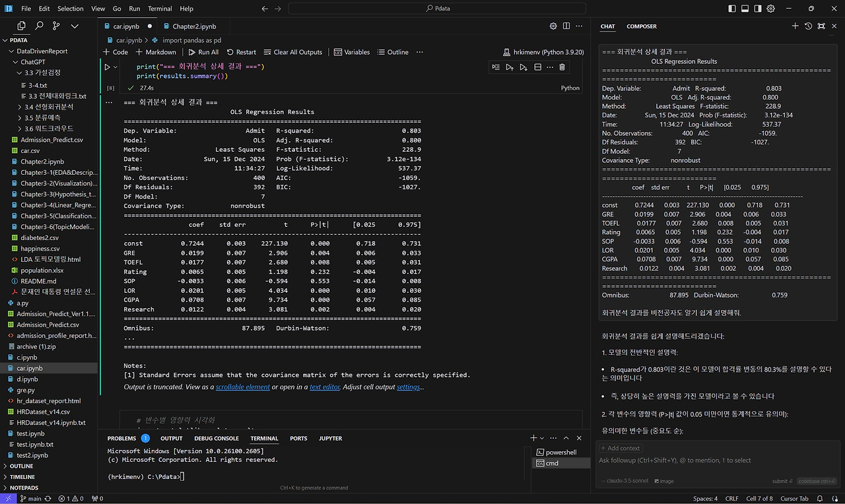Click Clear All Outputs button

[293, 52]
